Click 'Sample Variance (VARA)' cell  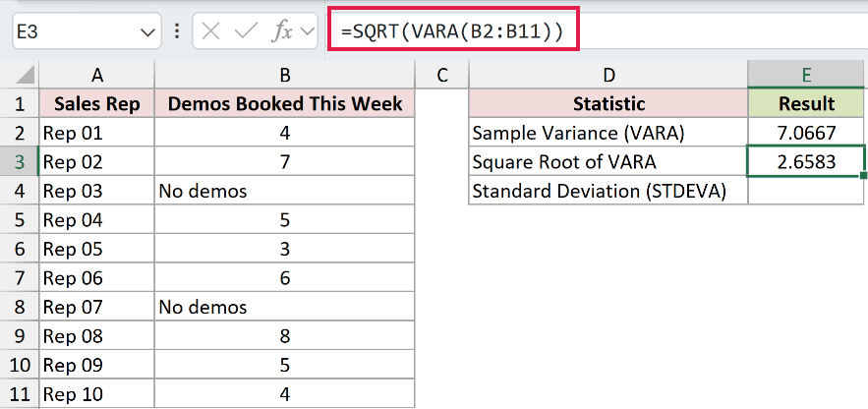click(x=608, y=133)
